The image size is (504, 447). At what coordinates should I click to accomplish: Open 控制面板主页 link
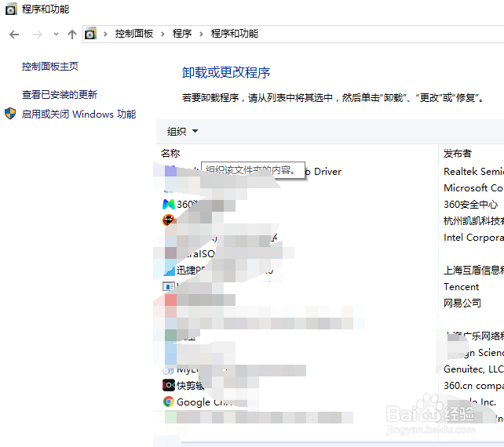pyautogui.click(x=50, y=67)
